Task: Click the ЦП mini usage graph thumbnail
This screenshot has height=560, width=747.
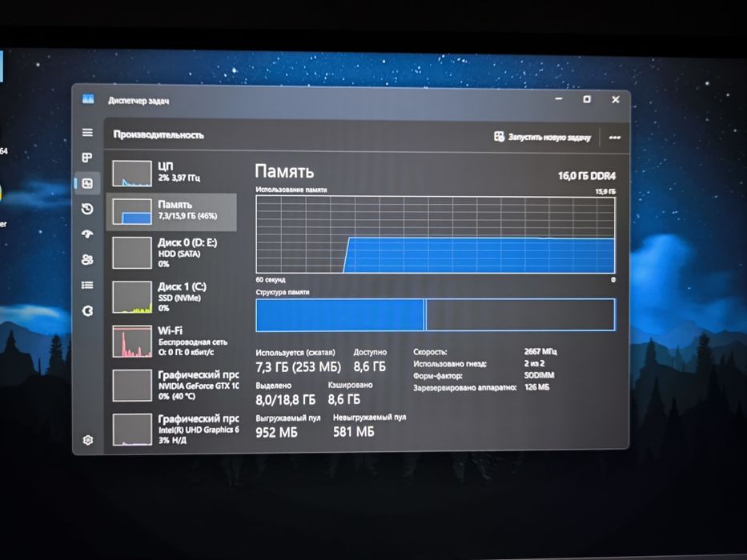Action: click(132, 174)
